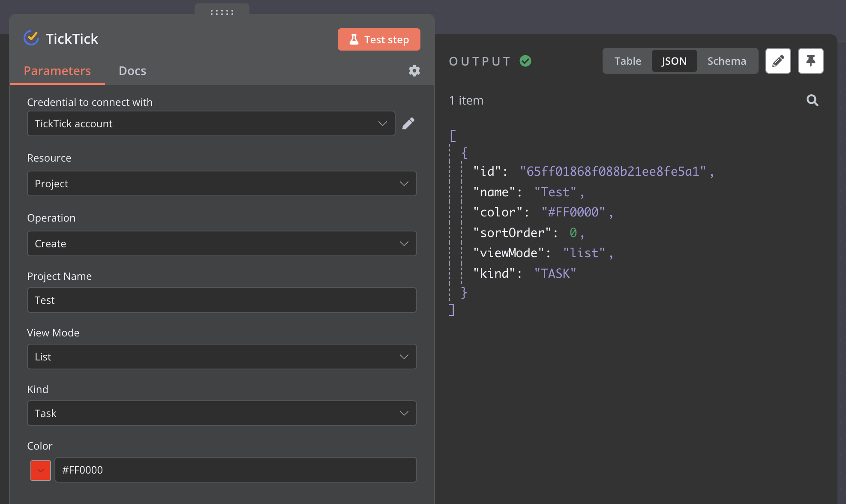Click the Test step button
The height and width of the screenshot is (504, 846).
pos(379,39)
